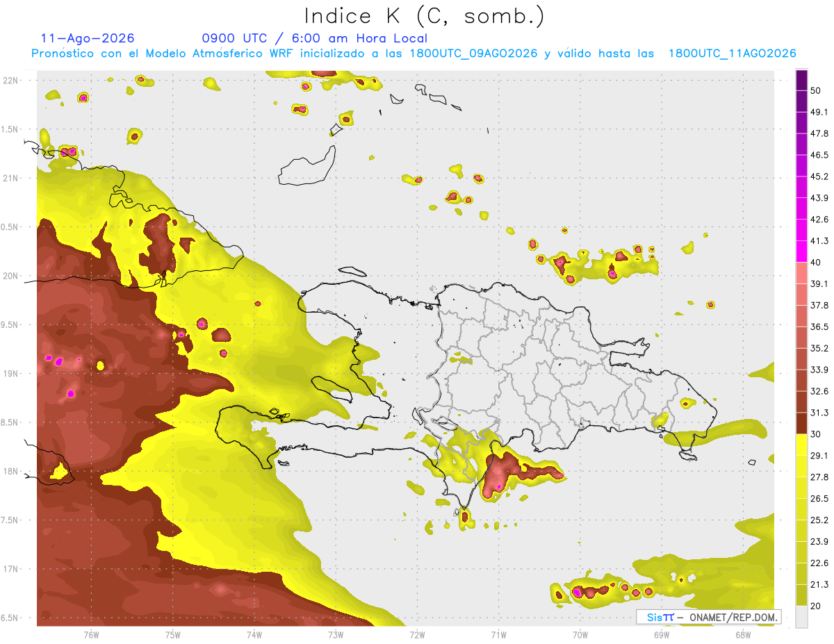Click the '49.1' color scale value
The width and height of the screenshot is (834, 644).
(x=819, y=112)
